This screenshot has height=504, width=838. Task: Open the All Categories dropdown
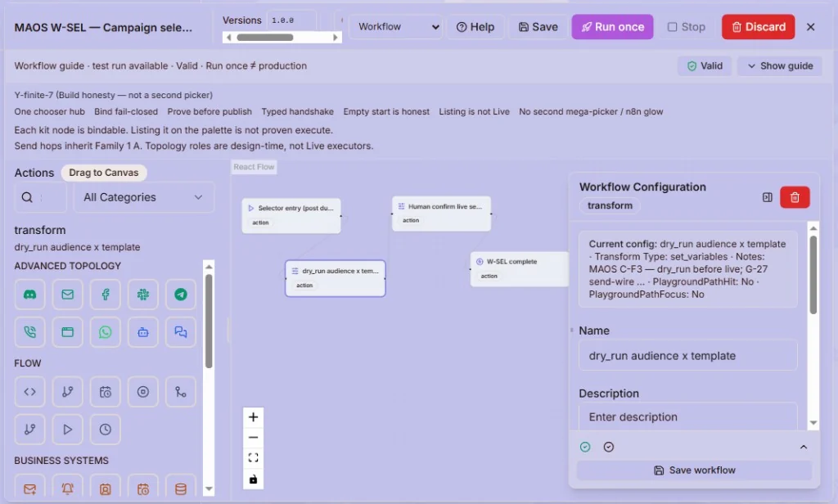(144, 197)
